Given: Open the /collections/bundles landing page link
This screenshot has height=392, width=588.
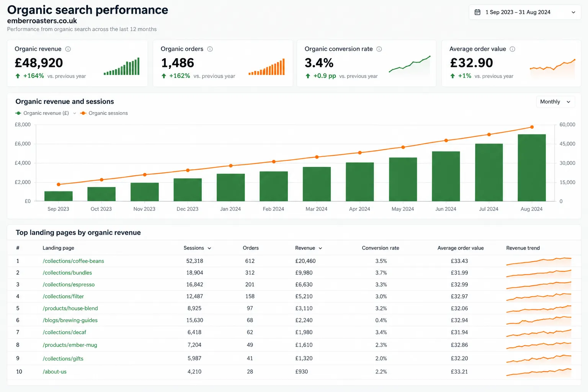Looking at the screenshot, I should point(67,273).
